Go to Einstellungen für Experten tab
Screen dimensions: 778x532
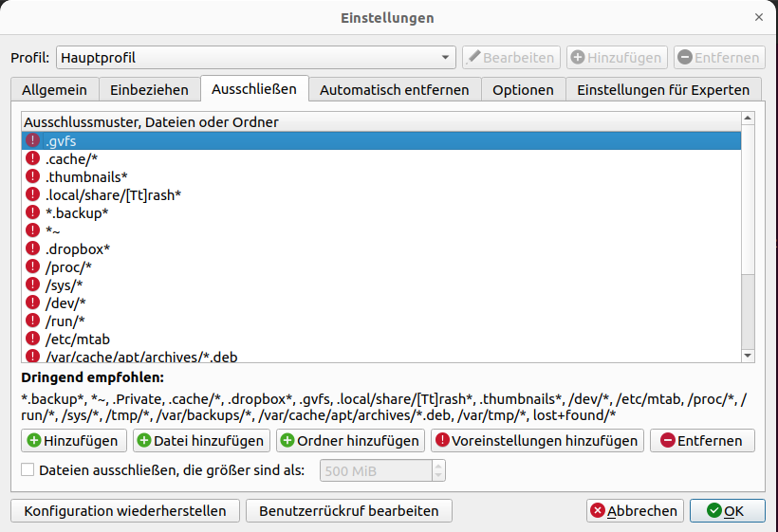663,90
